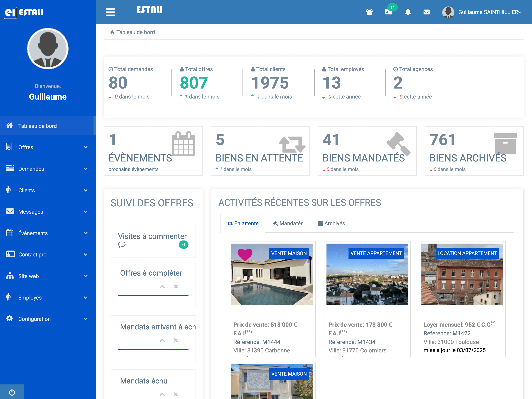The width and height of the screenshot is (532, 399).
Task: Expand the Site web sidebar chevron
Action: pyautogui.click(x=86, y=276)
